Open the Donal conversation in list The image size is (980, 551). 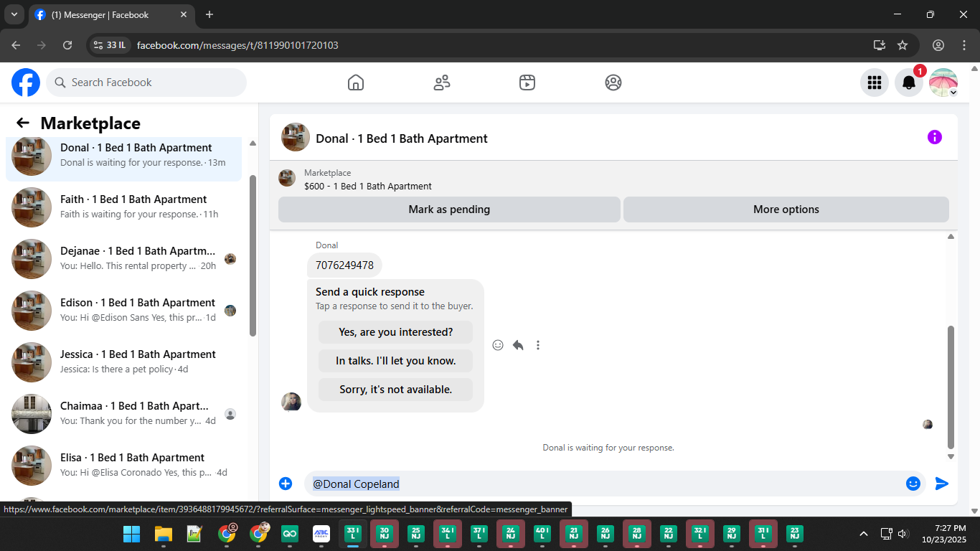pyautogui.click(x=124, y=156)
